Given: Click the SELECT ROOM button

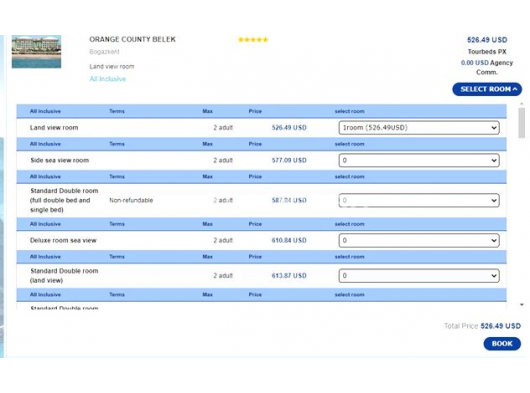Looking at the screenshot, I should tap(487, 89).
